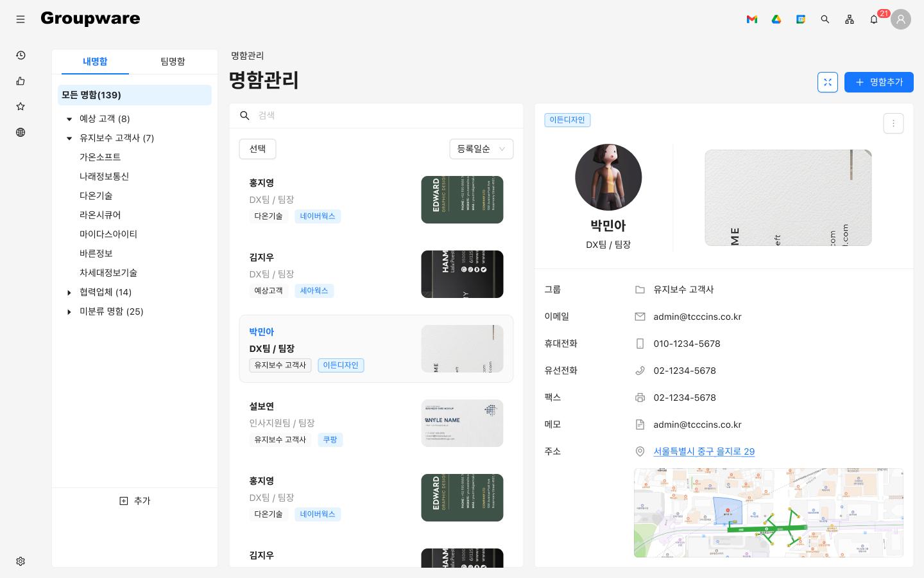Open the notification bell showing 21

click(x=874, y=19)
